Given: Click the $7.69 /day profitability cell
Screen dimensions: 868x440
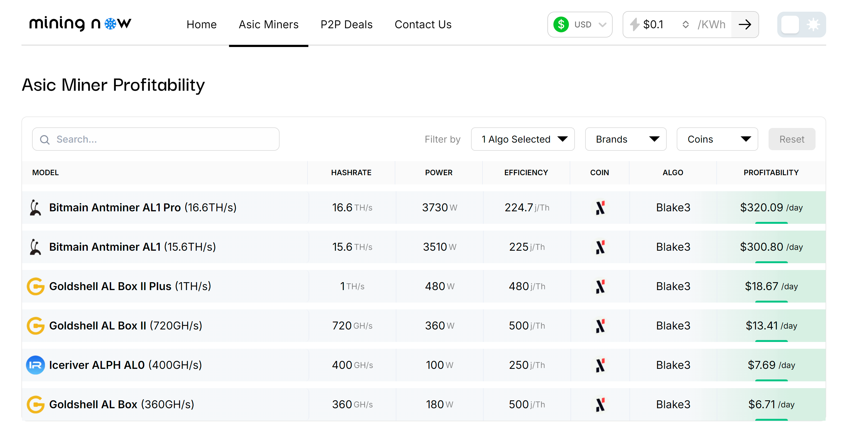Looking at the screenshot, I should (x=771, y=365).
